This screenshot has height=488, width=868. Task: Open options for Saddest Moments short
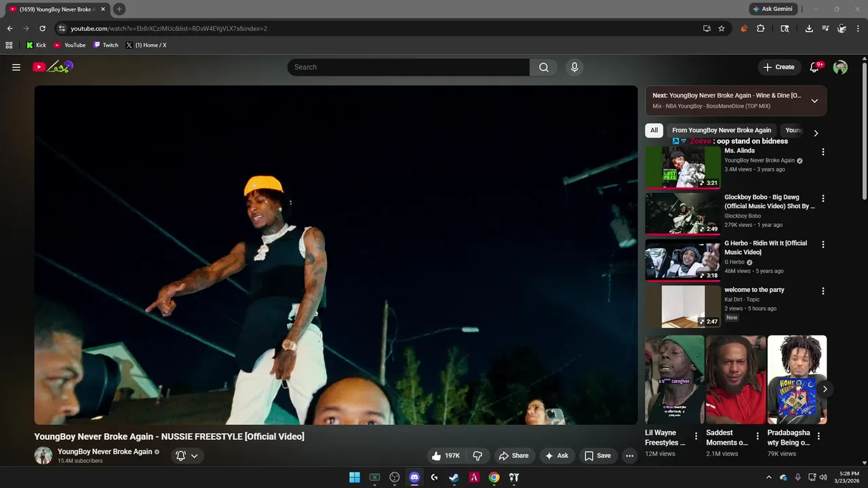(757, 436)
